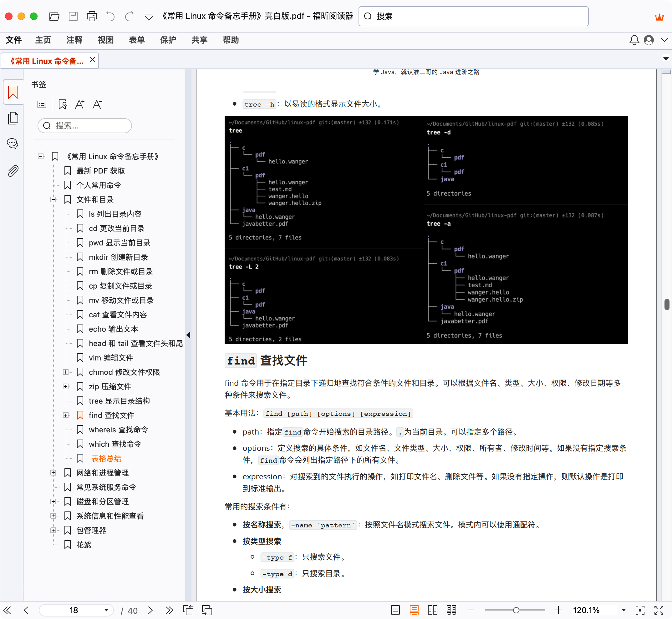Open the Comments panel icon

pyautogui.click(x=13, y=144)
